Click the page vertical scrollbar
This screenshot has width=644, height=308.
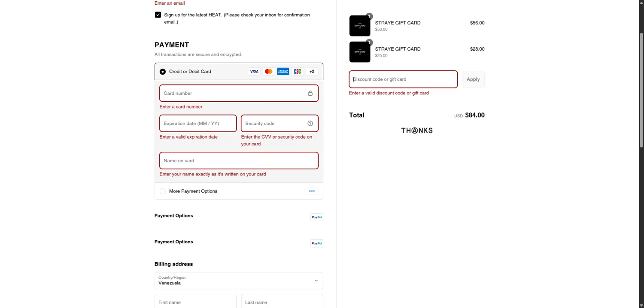[x=641, y=90]
